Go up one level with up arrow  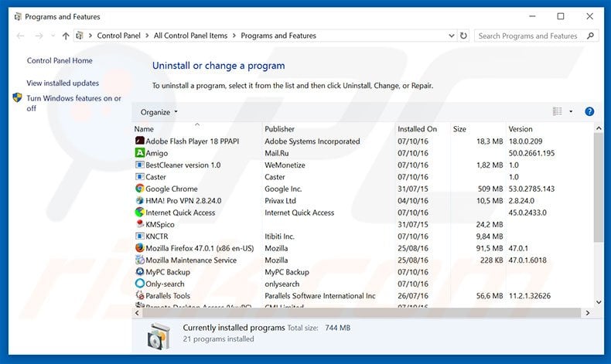[x=66, y=36]
